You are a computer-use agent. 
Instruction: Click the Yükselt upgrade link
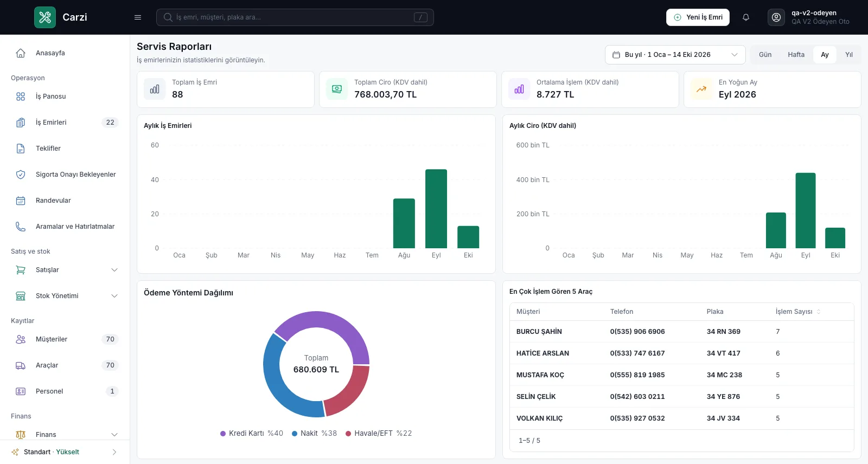[x=68, y=452]
